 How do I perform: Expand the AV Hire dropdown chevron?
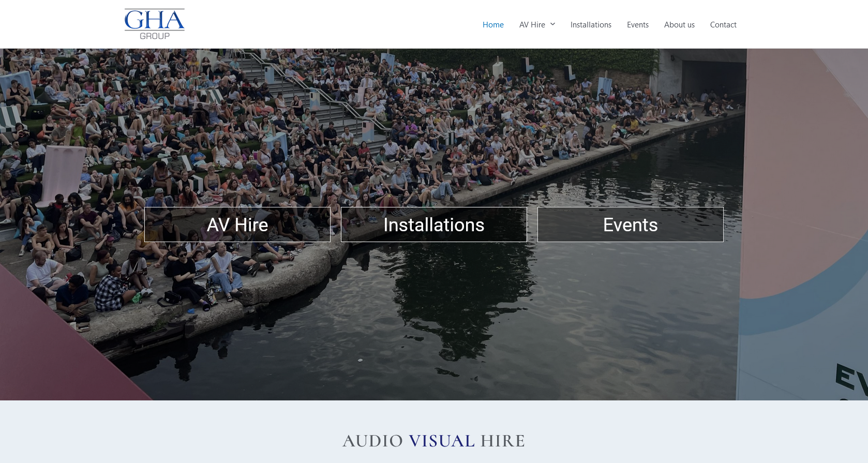pyautogui.click(x=552, y=24)
